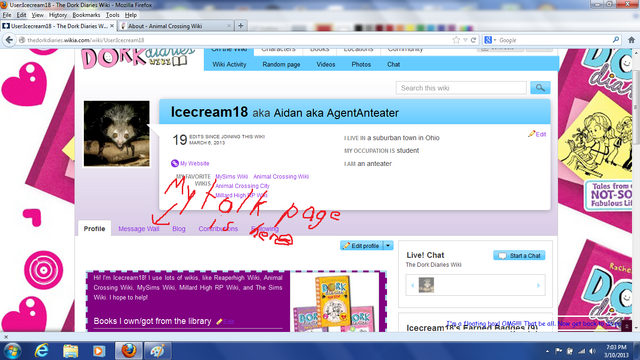Viewport: 640px width, 360px height.
Task: Open the Animal Crossing City link
Action: 242,186
